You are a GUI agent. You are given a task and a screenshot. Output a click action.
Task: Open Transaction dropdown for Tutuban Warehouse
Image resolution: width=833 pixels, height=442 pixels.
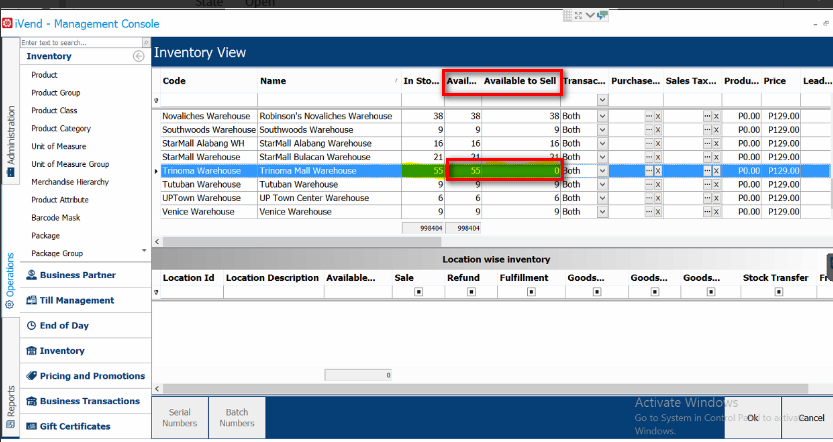[x=602, y=184]
